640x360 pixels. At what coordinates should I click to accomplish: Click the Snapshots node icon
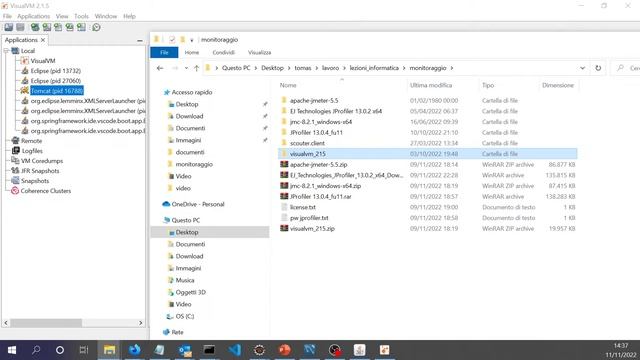[x=16, y=180]
